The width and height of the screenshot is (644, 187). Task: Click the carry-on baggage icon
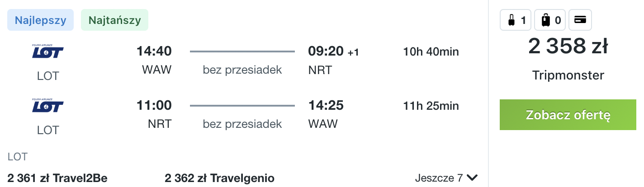[511, 20]
